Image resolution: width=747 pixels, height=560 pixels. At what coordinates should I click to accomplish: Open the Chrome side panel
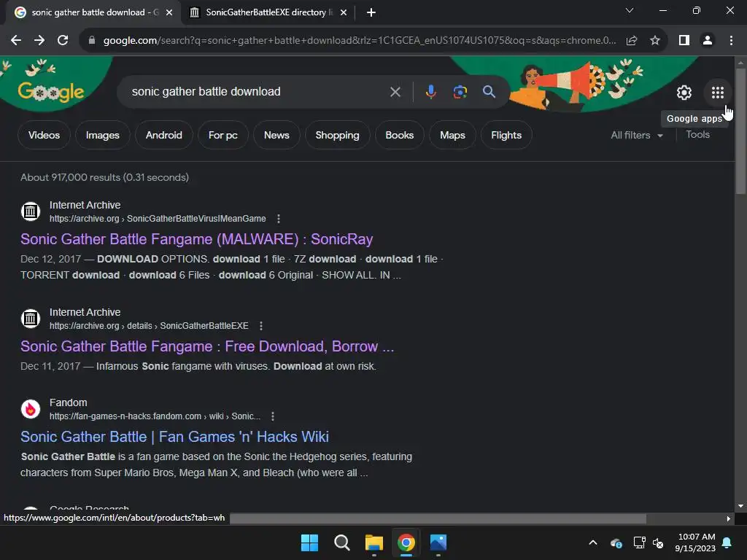coord(684,41)
